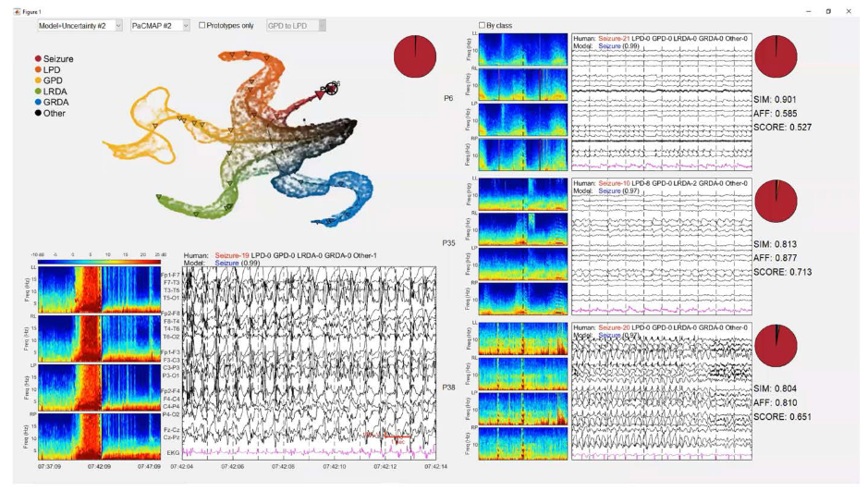868x492 pixels.
Task: Click the yellow GPD legend dot
Action: tap(38, 80)
